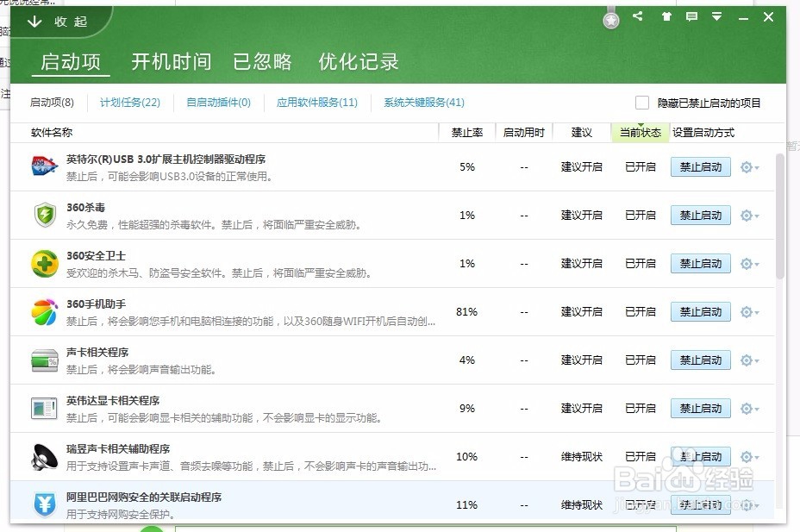Click the 软件名称 column header

(52, 133)
